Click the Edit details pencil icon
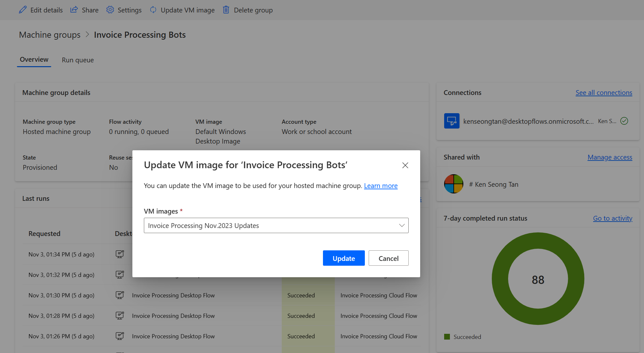This screenshot has width=644, height=353. 22,10
